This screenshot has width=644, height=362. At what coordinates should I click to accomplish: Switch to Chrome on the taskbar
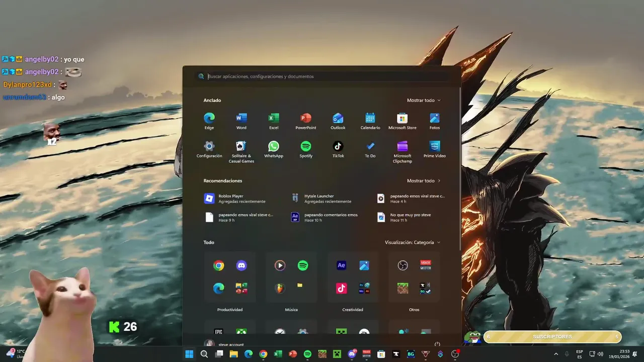coord(263,354)
